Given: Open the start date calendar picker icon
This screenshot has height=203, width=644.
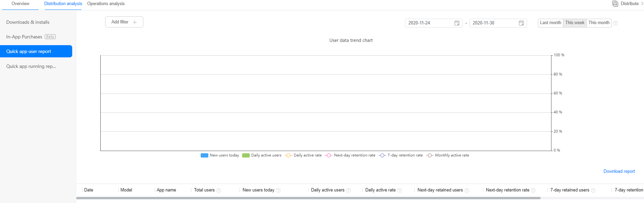Looking at the screenshot, I should 457,23.
